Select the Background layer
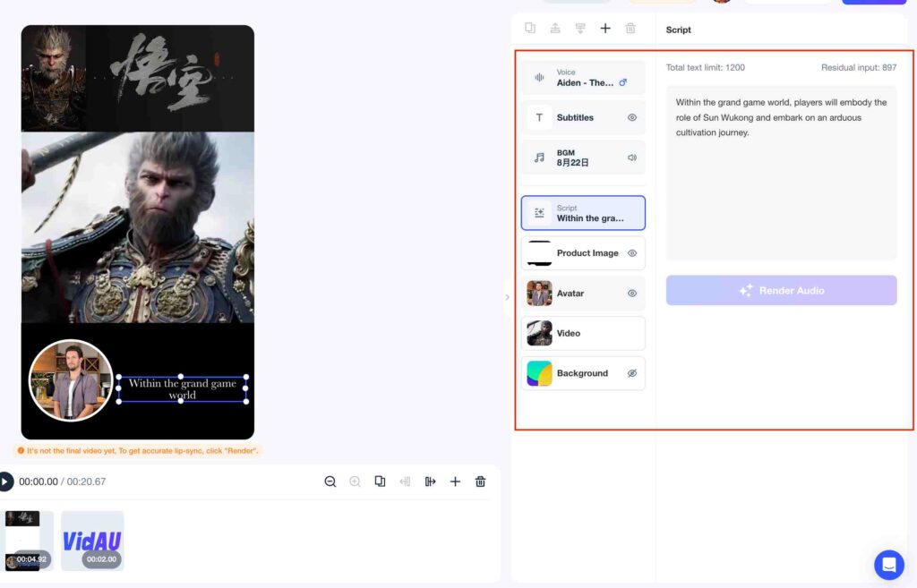 [x=583, y=373]
